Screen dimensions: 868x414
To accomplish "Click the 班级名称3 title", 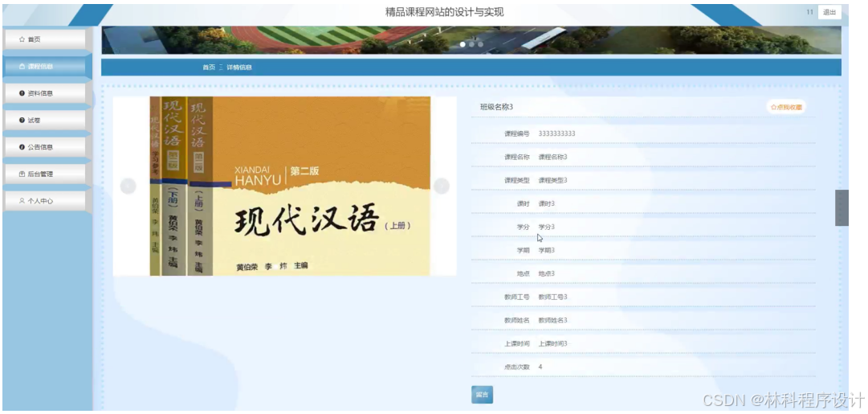I will [496, 107].
